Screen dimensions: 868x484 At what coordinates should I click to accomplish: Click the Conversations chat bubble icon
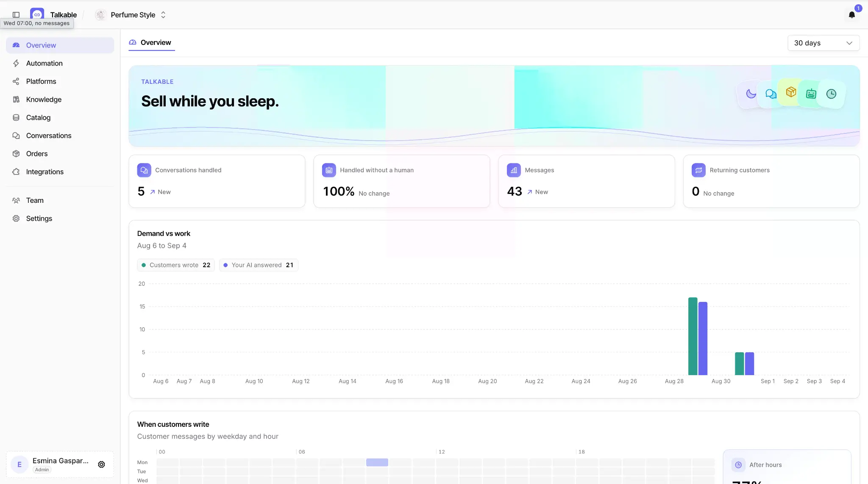click(x=16, y=136)
